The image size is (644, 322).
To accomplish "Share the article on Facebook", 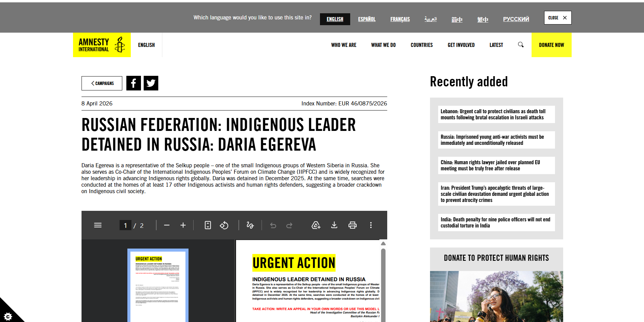I will [133, 83].
